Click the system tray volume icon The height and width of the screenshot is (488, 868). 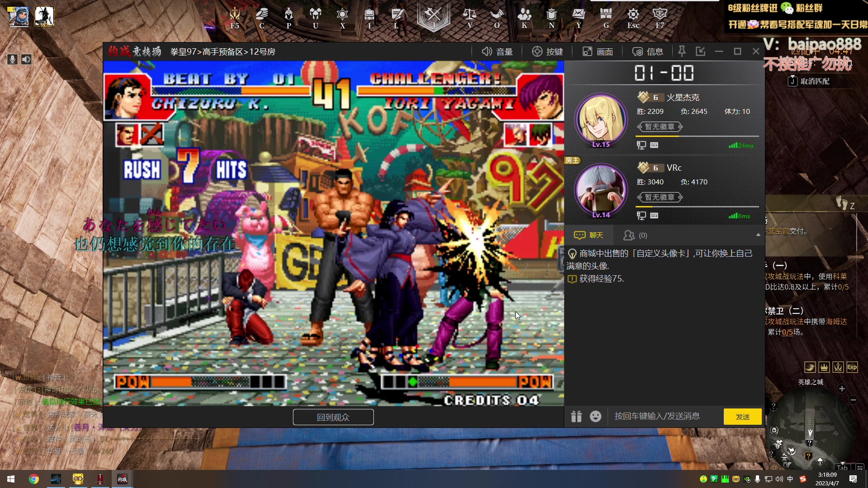coord(779,479)
